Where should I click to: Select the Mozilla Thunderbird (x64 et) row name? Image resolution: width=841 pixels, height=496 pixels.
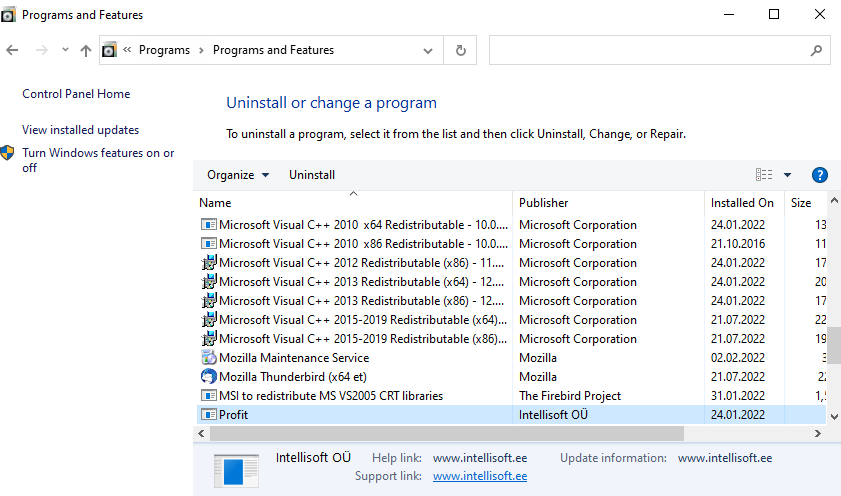293,377
